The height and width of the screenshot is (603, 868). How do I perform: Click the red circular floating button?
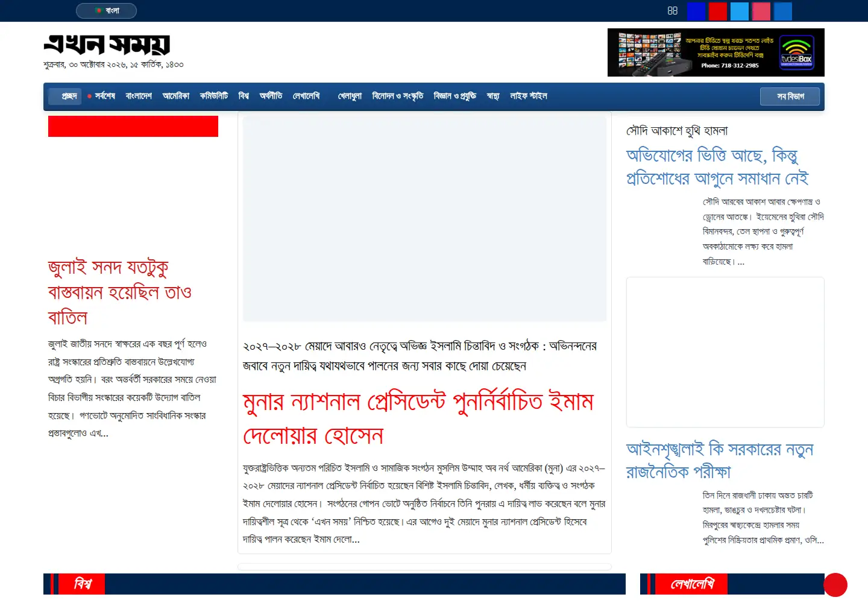[835, 585]
